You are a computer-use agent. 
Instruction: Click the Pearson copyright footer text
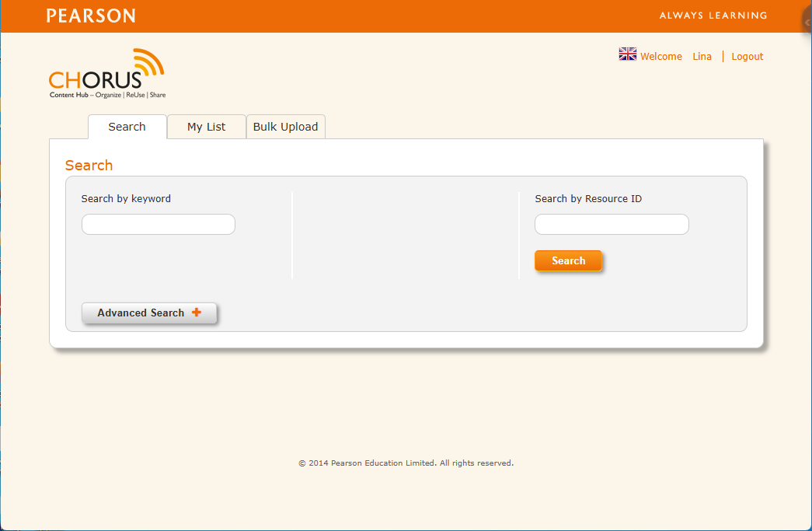[406, 463]
